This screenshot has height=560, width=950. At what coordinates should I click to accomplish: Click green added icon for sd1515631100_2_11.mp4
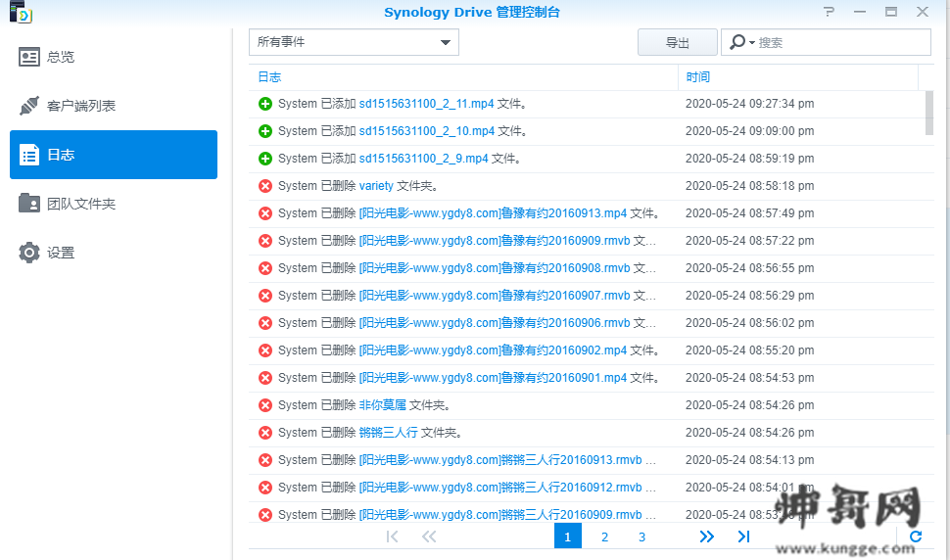[265, 104]
